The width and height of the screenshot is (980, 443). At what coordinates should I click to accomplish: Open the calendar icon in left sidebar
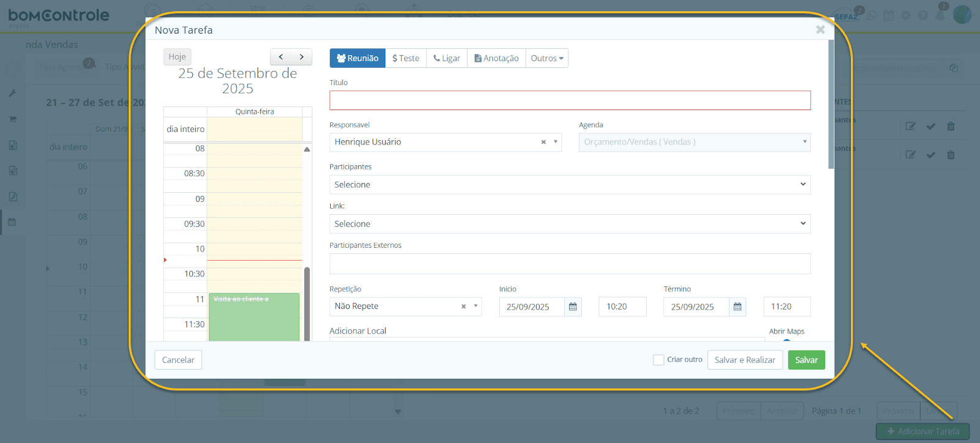12,222
